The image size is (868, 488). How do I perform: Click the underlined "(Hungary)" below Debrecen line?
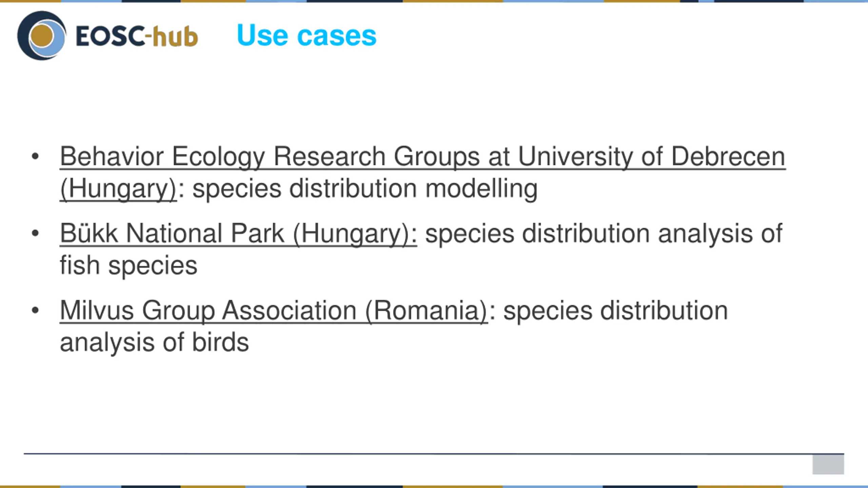pyautogui.click(x=118, y=188)
